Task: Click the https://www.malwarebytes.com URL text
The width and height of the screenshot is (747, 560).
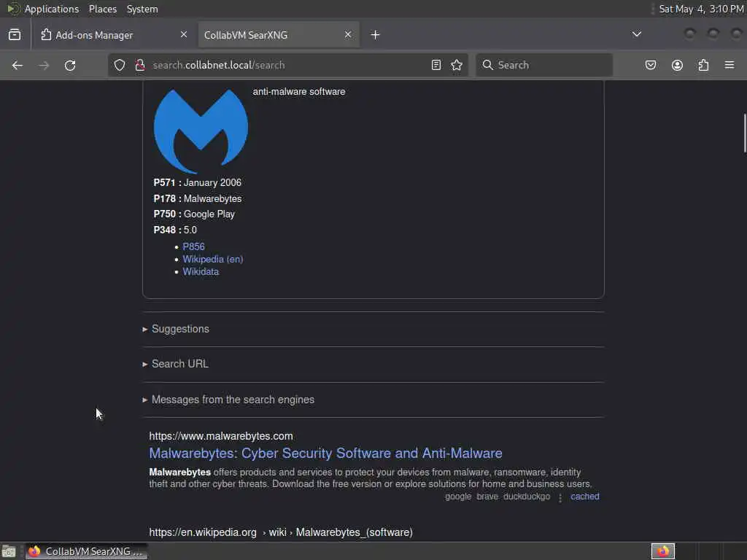Action: coord(221,436)
